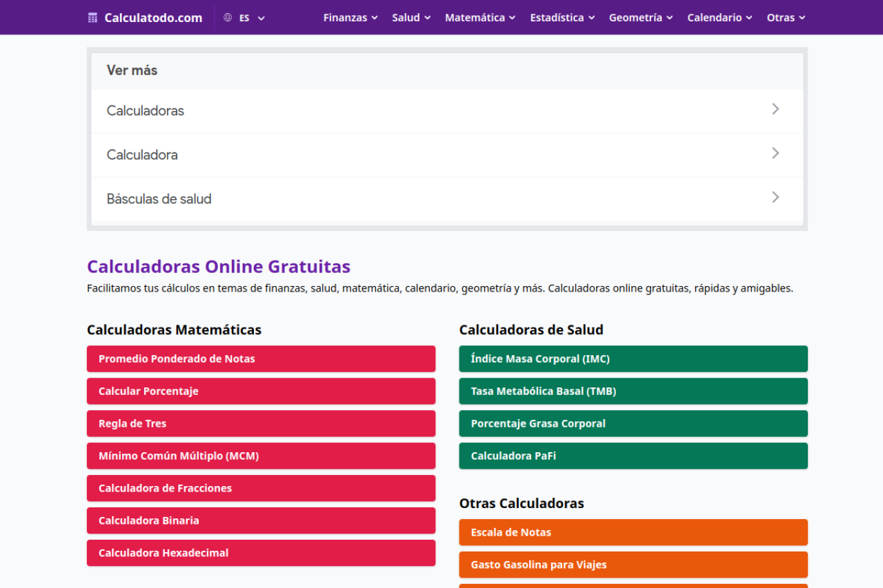Open Escala de Notas calculator
The image size is (883, 588).
click(633, 533)
